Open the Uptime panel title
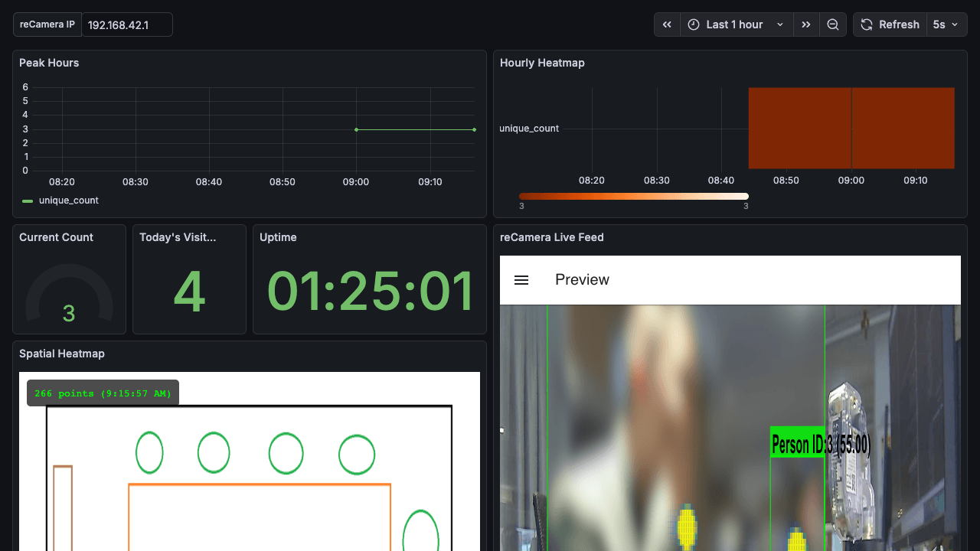The image size is (980, 551). click(278, 237)
